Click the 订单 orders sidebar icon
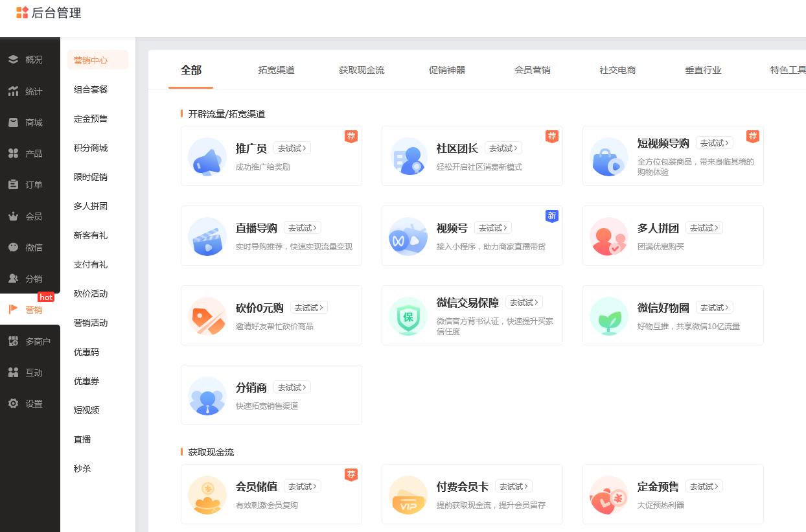The height and width of the screenshot is (532, 806). (14, 185)
